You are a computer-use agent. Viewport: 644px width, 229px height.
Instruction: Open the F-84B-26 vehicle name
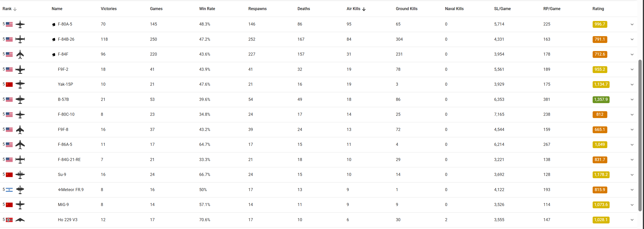[x=66, y=39]
